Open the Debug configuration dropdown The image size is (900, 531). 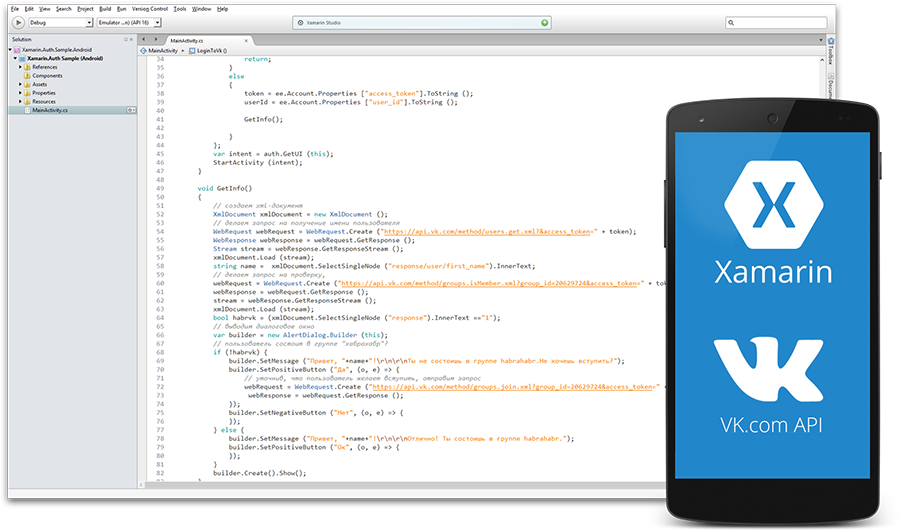(60, 22)
